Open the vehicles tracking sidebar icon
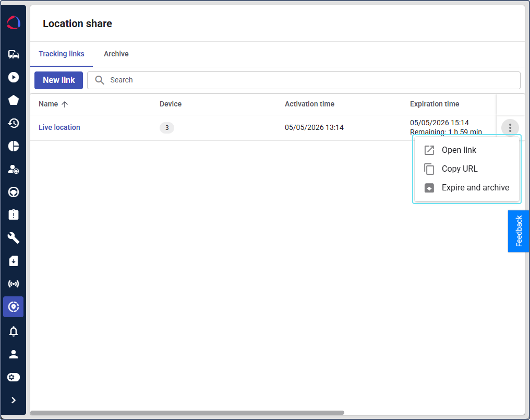 tap(14, 54)
